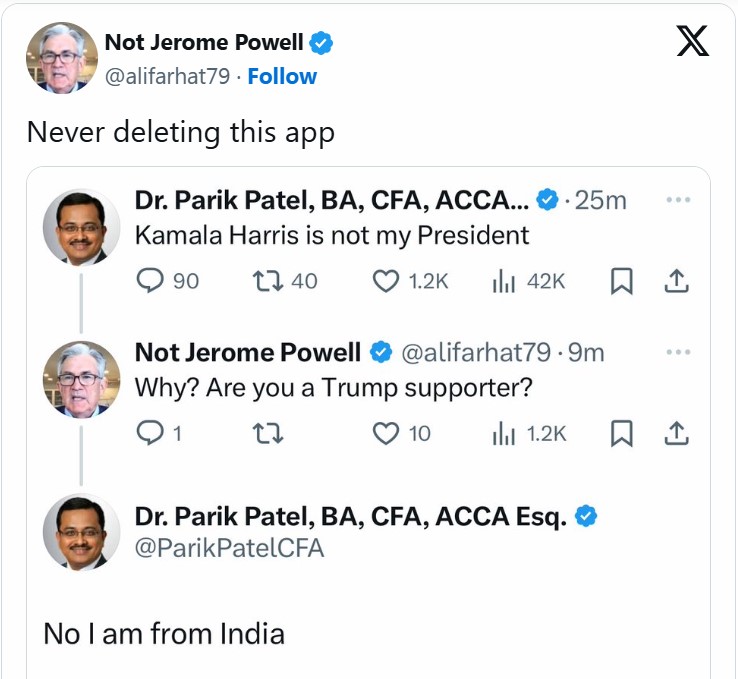The height and width of the screenshot is (679, 738).
Task: Like the tweet with 1.2K likes
Action: 386,282
